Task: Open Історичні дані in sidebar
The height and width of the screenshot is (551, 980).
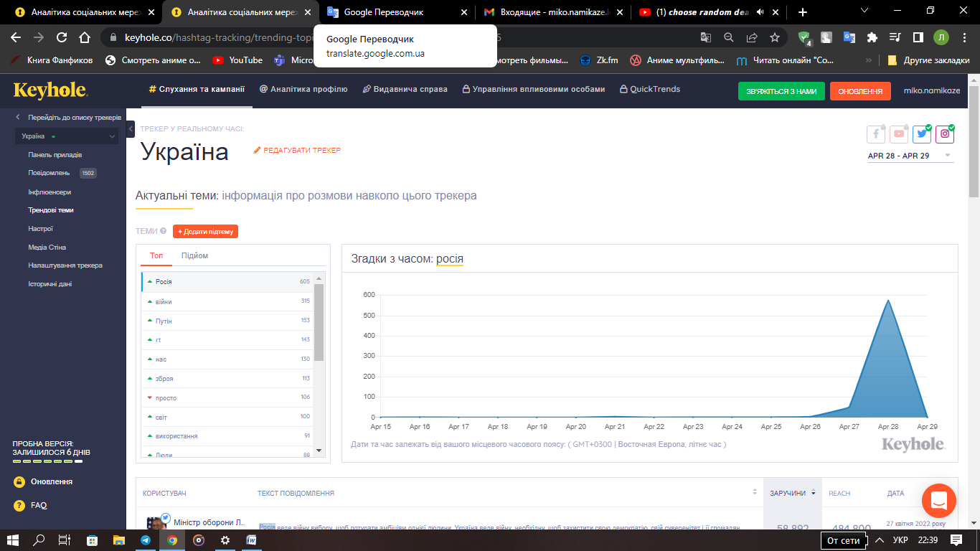Action: tap(50, 284)
